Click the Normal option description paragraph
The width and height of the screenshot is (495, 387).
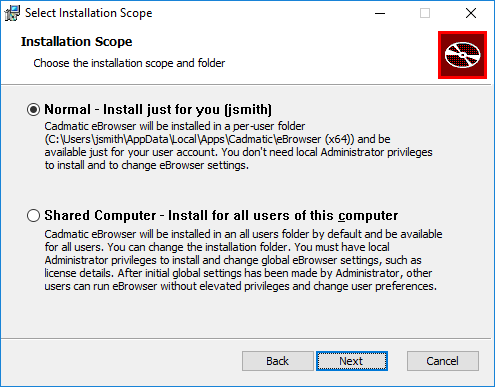239,146
